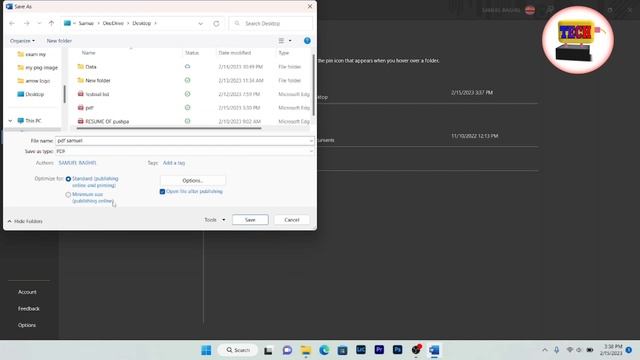Image resolution: width=640 pixels, height=360 pixels.
Task: Click the Wi-Fi icon in system tray
Action: 570,350
